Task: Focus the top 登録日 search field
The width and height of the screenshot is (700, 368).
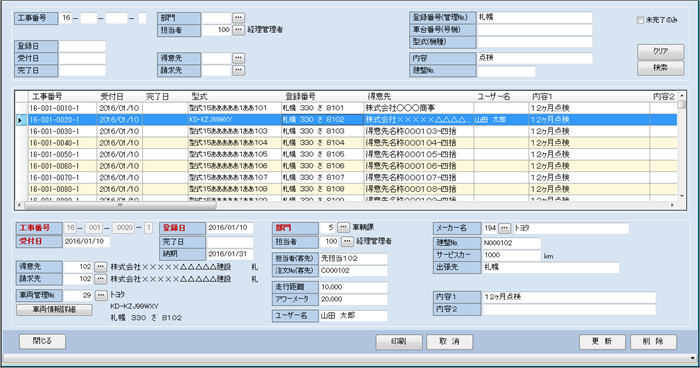Action: click(82, 46)
